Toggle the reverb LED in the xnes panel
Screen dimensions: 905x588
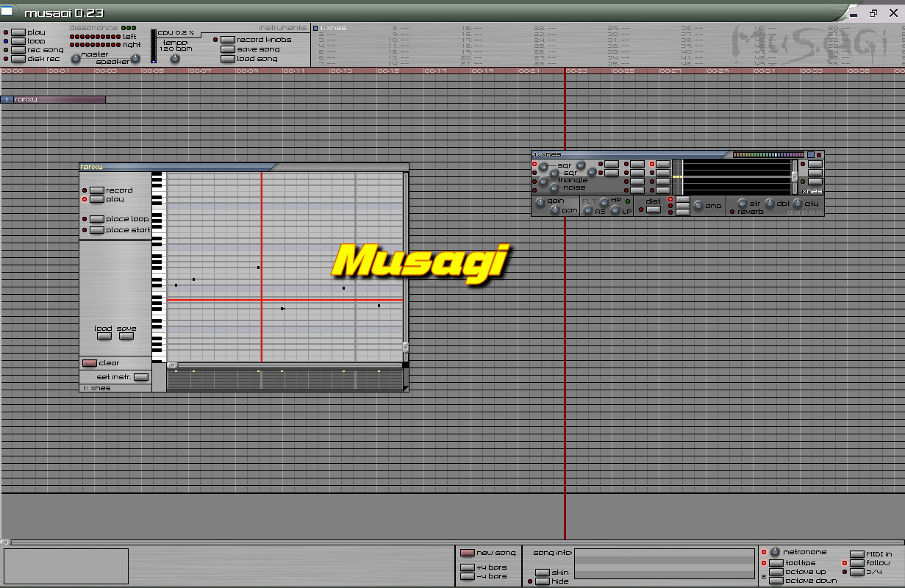[732, 212]
